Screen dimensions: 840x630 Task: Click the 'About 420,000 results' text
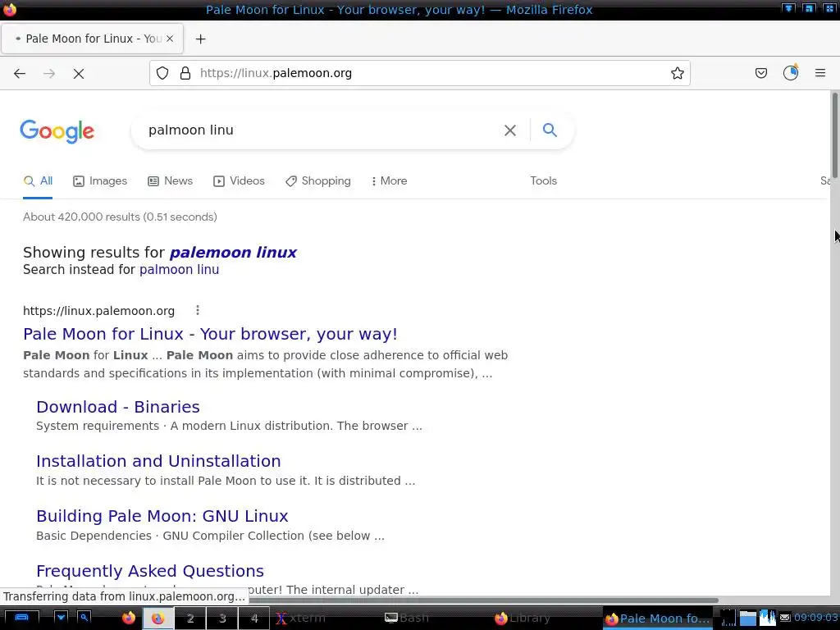120,217
